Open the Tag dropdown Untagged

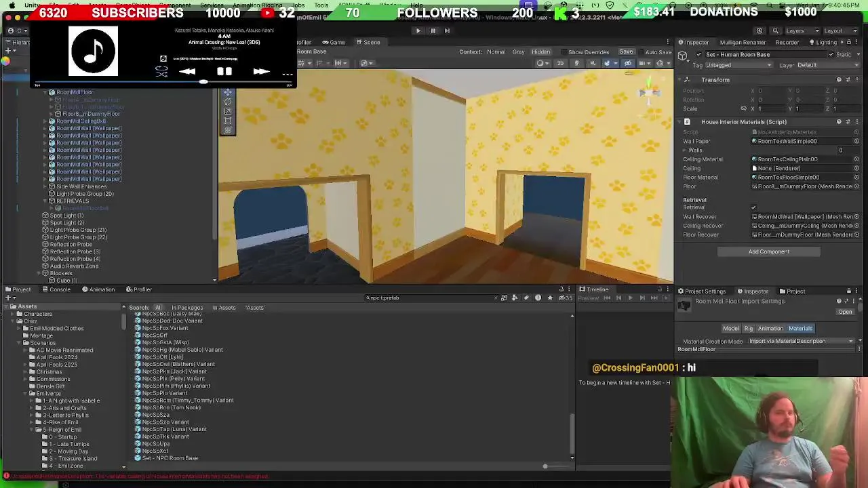point(739,65)
